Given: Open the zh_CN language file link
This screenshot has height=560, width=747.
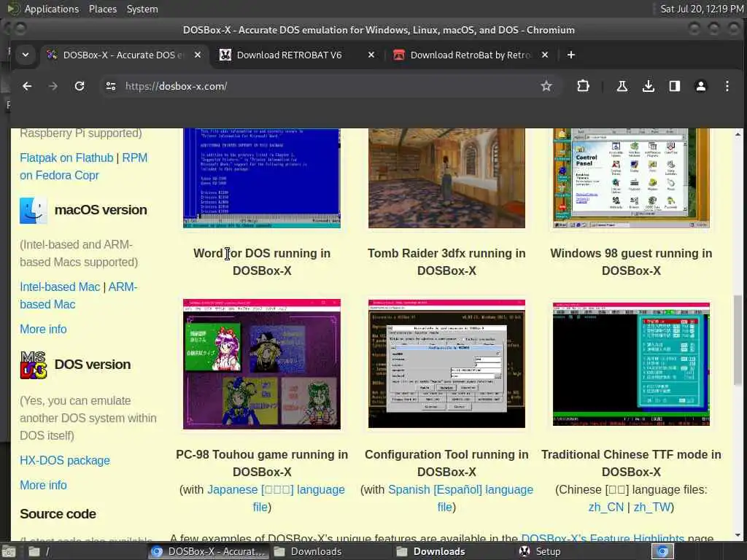Looking at the screenshot, I should (x=605, y=507).
